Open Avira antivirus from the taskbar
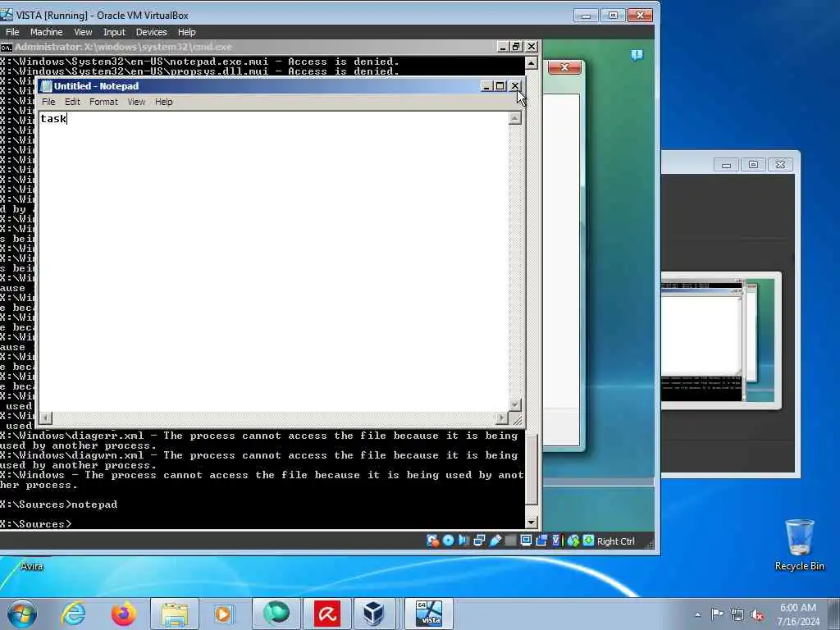The height and width of the screenshot is (630, 840). coord(326,614)
